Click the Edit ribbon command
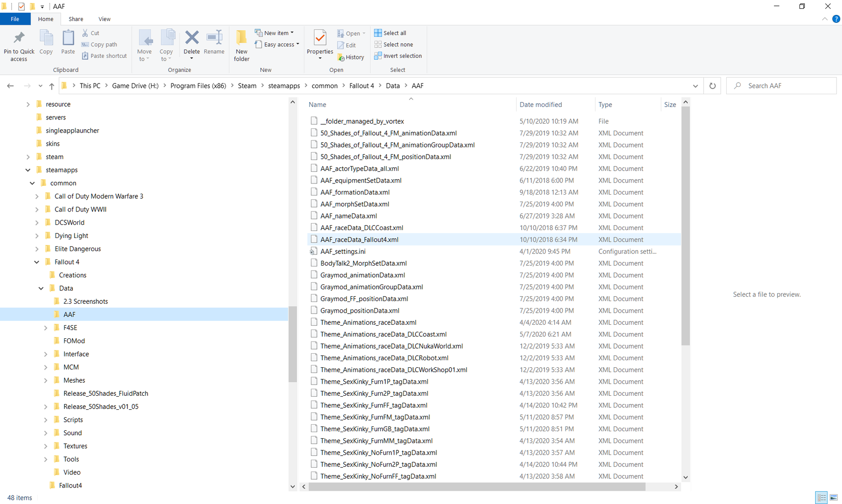This screenshot has height=504, width=842. 347,45
